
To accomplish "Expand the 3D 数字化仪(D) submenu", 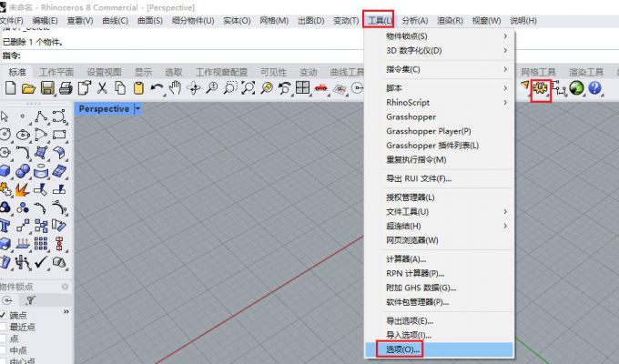I will pyautogui.click(x=440, y=51).
